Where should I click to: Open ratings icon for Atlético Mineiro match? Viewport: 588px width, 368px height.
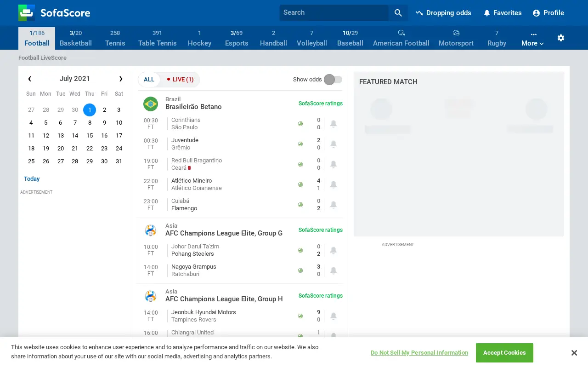(300, 184)
